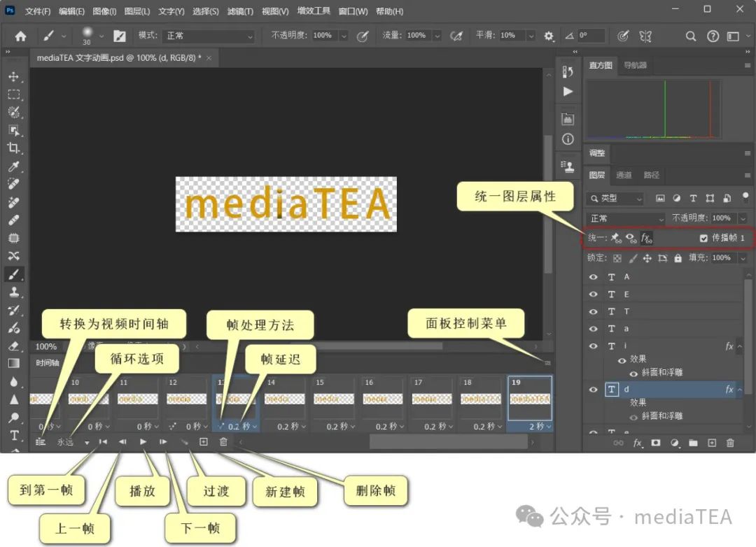The height and width of the screenshot is (547, 756).
Task: Toggle the layer filter on/off switch
Action: pyautogui.click(x=745, y=197)
